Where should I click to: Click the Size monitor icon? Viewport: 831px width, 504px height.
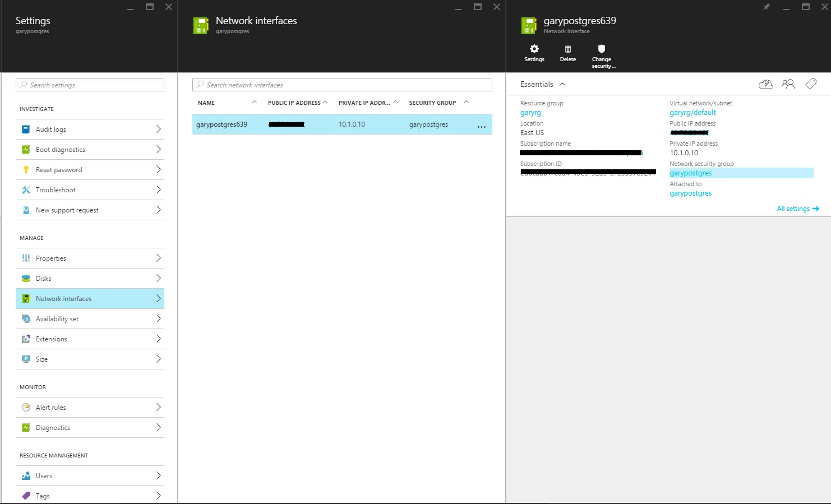pyautogui.click(x=26, y=359)
